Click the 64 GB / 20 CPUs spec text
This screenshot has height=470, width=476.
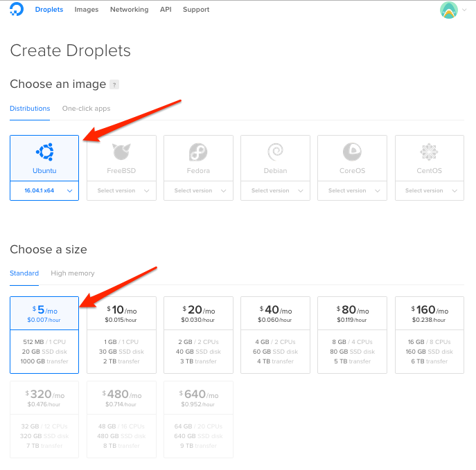[x=198, y=426]
